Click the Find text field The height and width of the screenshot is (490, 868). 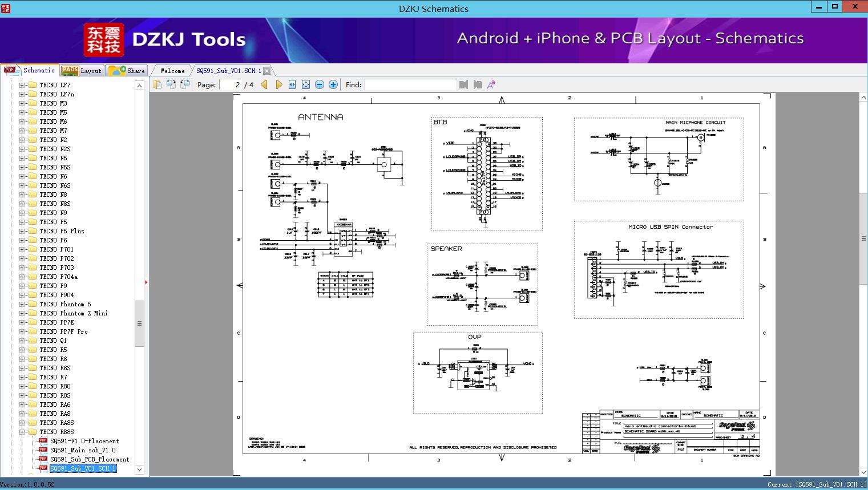410,84
